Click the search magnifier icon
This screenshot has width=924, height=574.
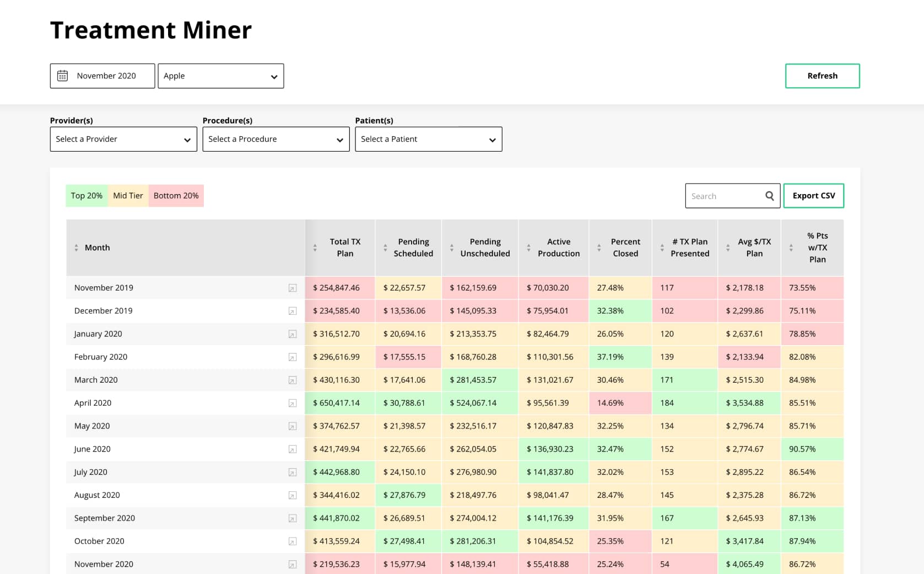click(x=769, y=196)
